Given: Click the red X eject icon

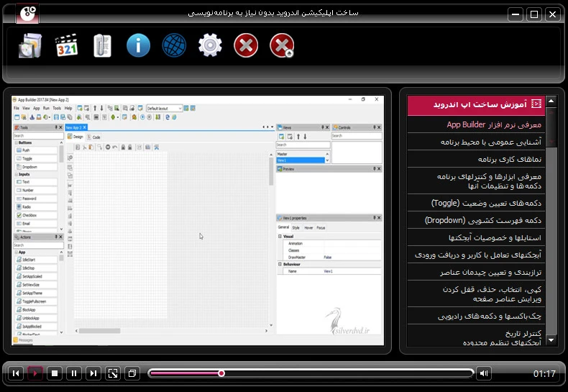Looking at the screenshot, I should coord(282,46).
